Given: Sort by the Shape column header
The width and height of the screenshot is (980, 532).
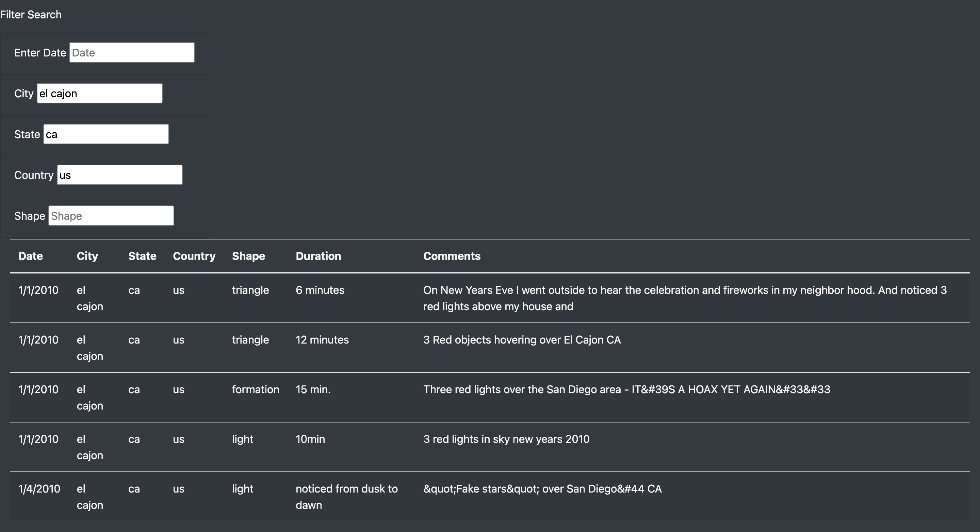Looking at the screenshot, I should tap(248, 256).
